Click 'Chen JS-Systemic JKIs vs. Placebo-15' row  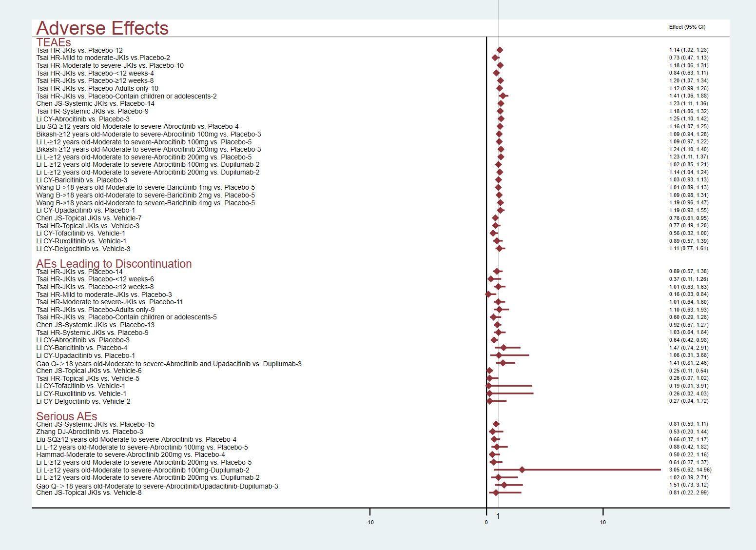[x=96, y=424]
